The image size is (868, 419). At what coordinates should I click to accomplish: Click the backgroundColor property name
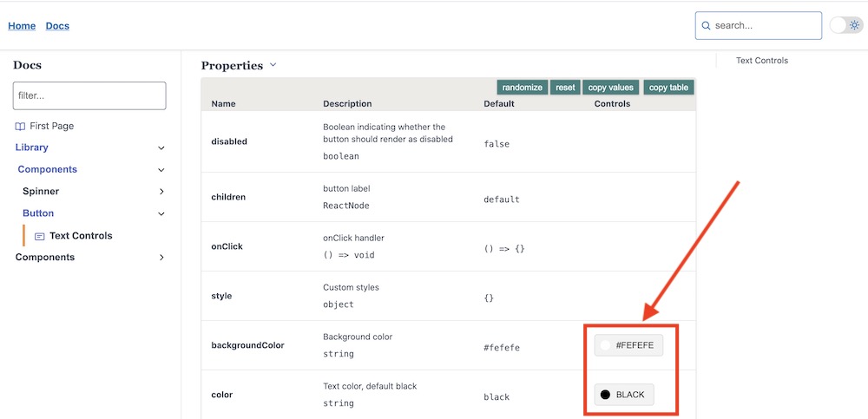point(247,345)
